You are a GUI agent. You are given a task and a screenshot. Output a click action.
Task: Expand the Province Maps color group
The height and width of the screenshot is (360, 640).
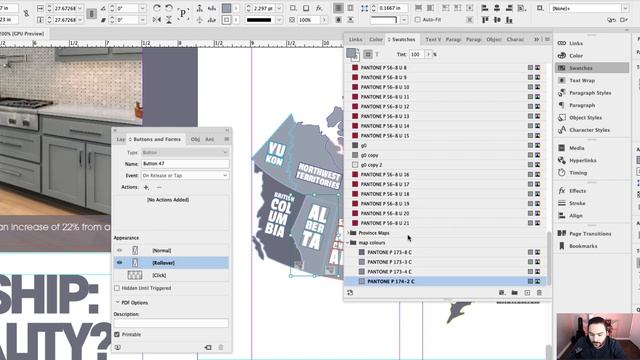[348, 233]
